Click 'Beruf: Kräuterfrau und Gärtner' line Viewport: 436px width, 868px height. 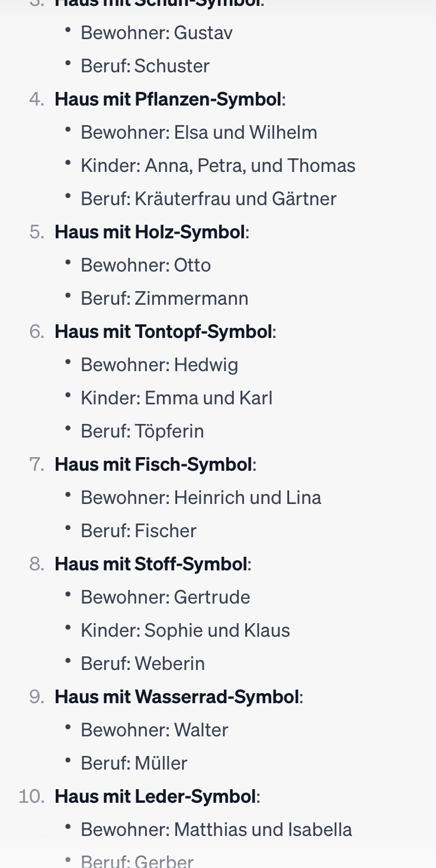[209, 199]
